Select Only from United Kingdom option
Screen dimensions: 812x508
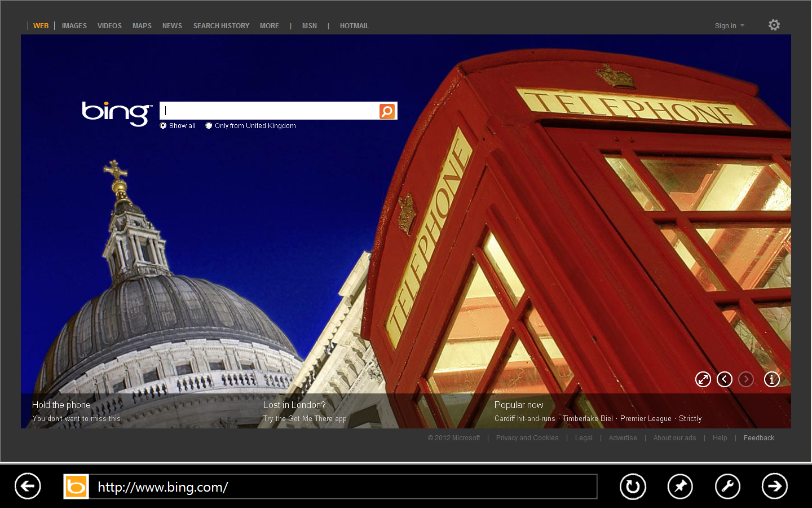click(x=209, y=126)
